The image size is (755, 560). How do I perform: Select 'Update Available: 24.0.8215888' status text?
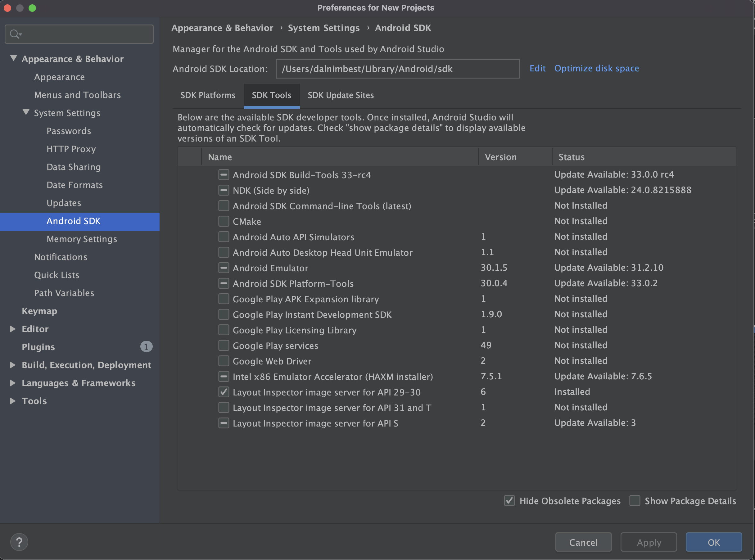click(623, 190)
